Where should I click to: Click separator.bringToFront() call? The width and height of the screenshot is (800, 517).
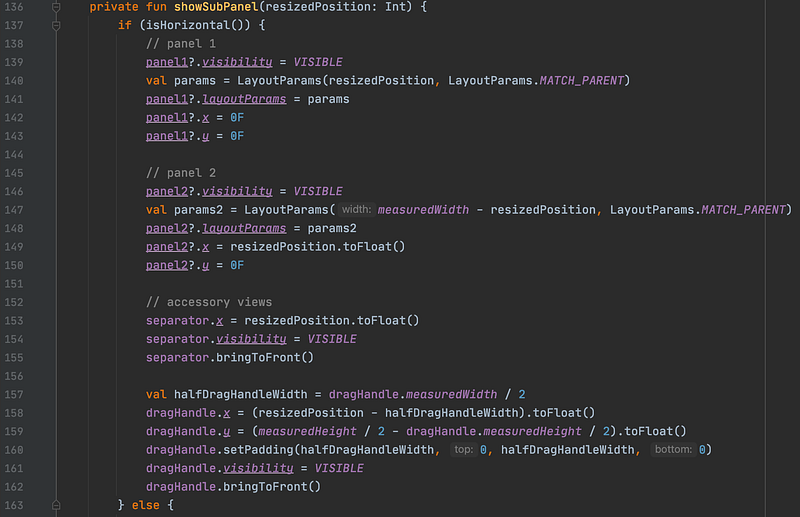tap(230, 357)
